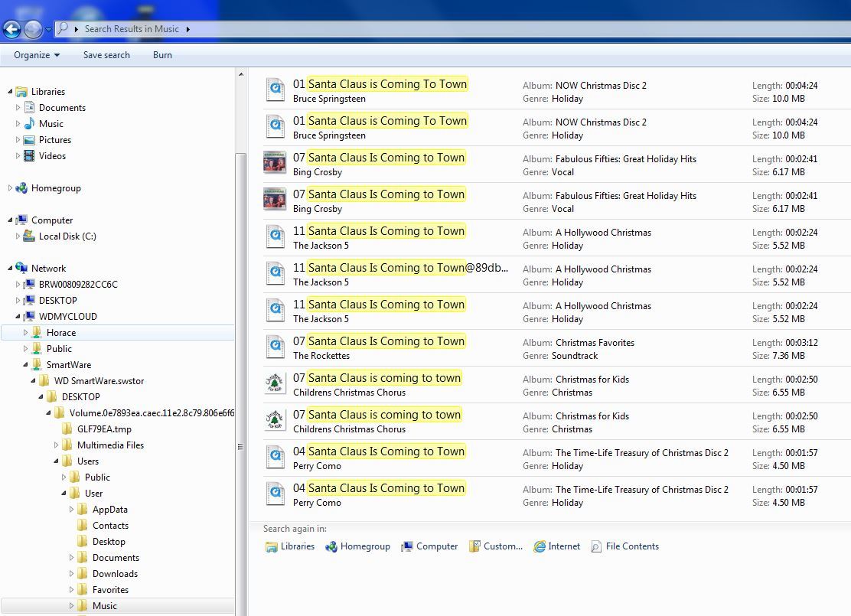The image size is (851, 616).
Task: Search again in Computer
Action: point(429,546)
